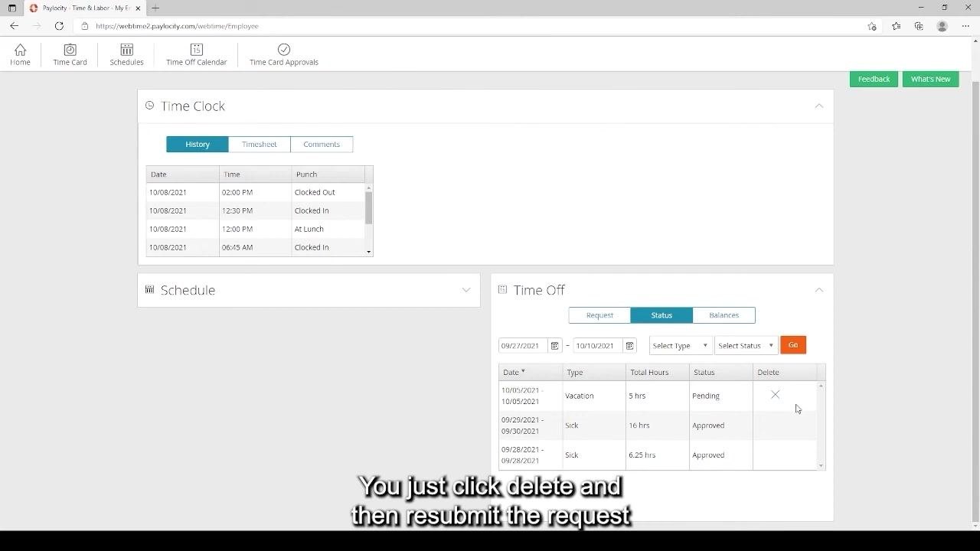
Task: Click the punch history scrollbar thumb
Action: pos(368,207)
